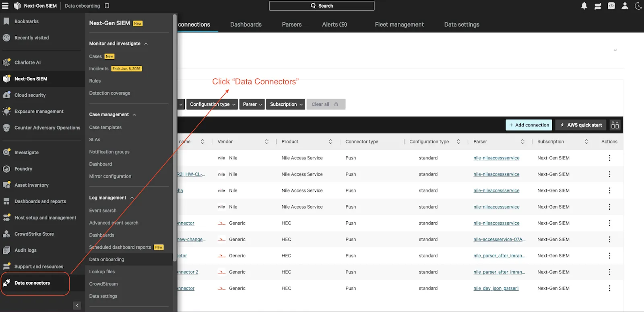The height and width of the screenshot is (312, 644).
Task: Open Event search under Log management
Action: 103,211
